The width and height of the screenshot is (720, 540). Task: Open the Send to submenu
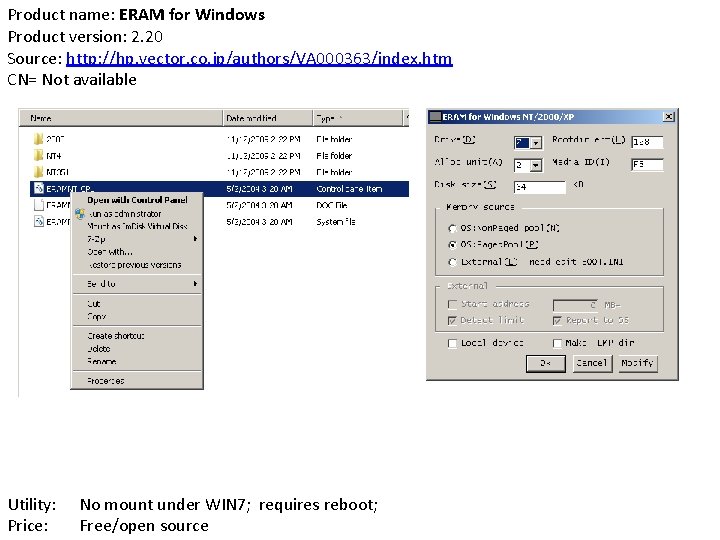click(x=137, y=284)
